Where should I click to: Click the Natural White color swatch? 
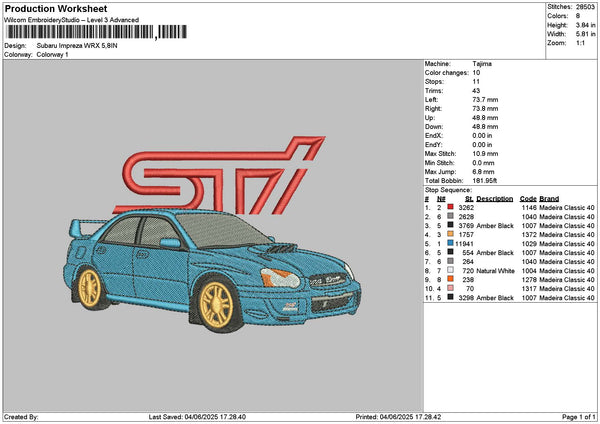tap(452, 270)
